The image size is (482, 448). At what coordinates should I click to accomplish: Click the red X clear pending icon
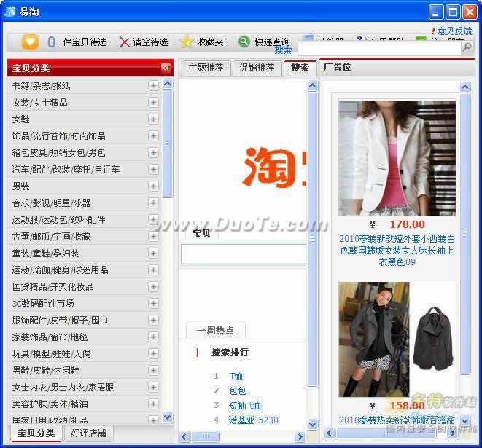[x=125, y=42]
